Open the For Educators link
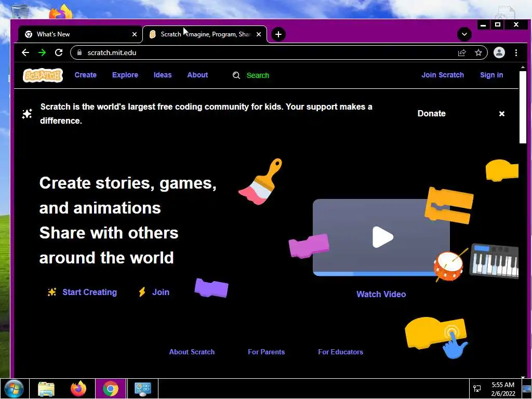 point(341,352)
